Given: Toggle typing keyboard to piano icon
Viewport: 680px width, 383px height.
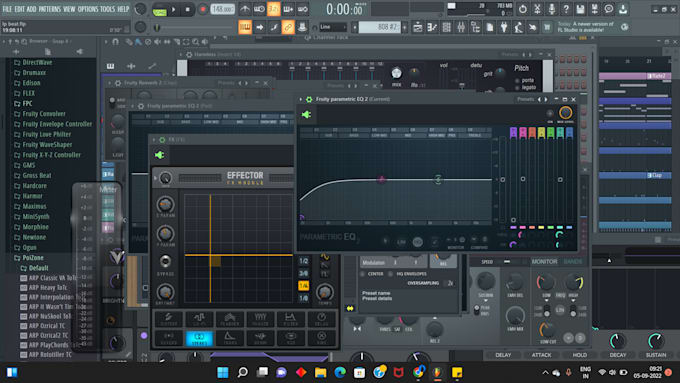Looking at the screenshot, I should coord(245,27).
